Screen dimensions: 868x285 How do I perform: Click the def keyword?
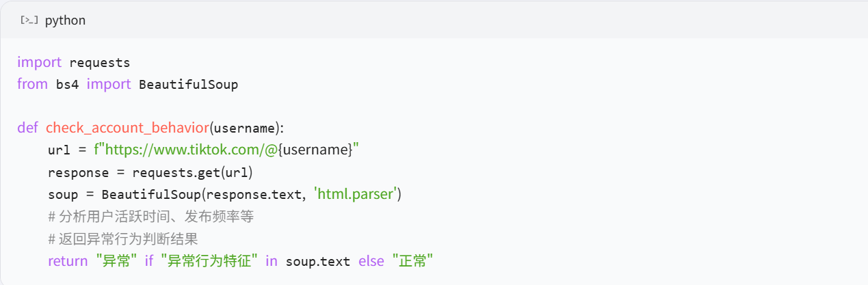pyautogui.click(x=27, y=128)
